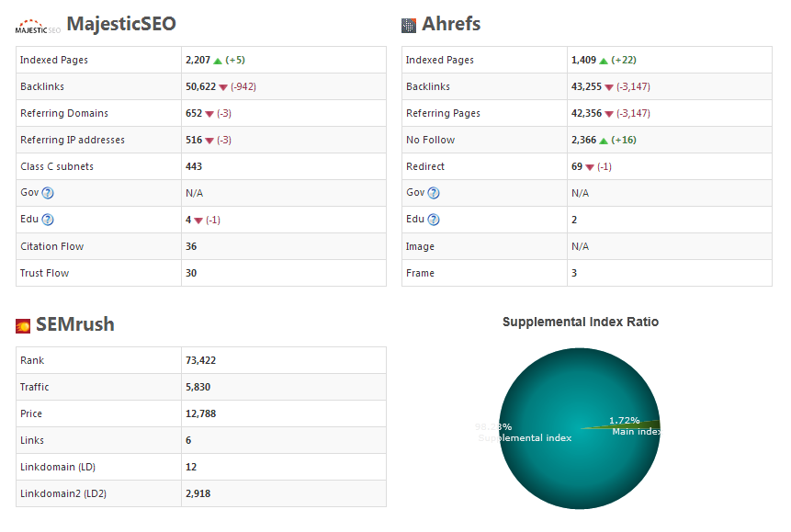
Task: Click the SEMrush section heading text
Action: point(75,324)
